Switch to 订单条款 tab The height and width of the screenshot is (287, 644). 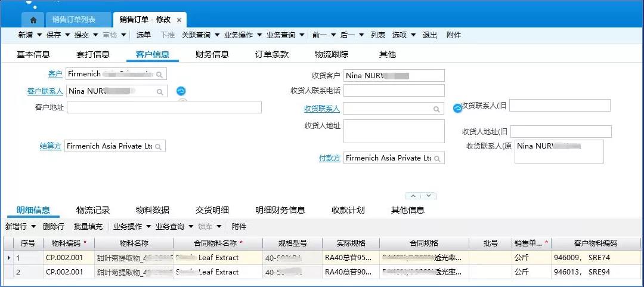coord(272,54)
